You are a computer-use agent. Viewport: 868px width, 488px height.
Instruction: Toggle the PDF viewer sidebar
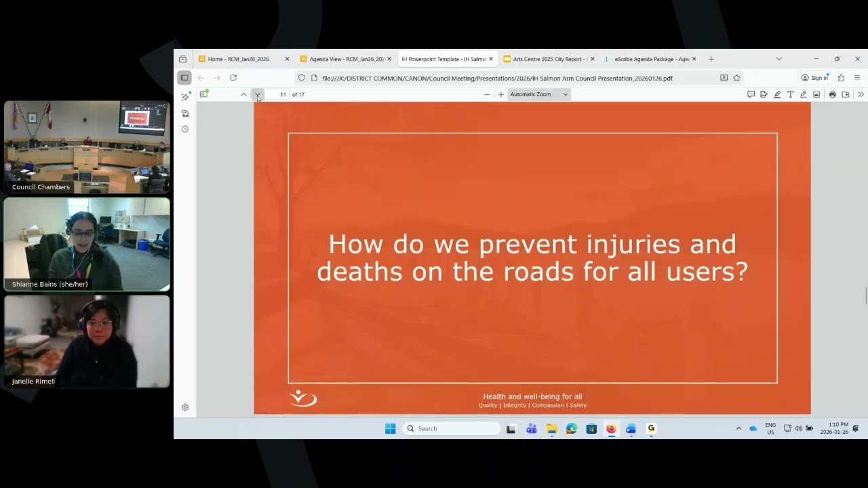click(203, 94)
